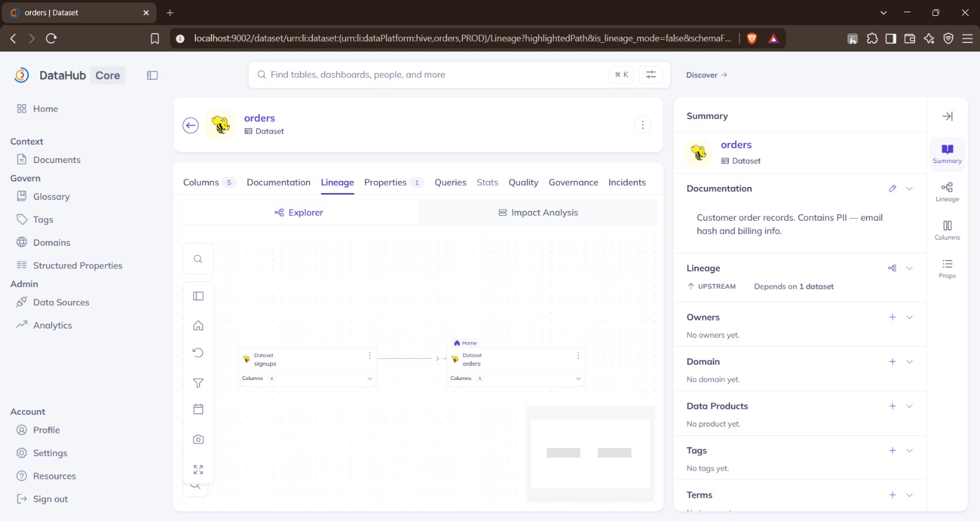This screenshot has height=521, width=980.
Task: Go back with the purple arrow beside orders
Action: click(190, 125)
